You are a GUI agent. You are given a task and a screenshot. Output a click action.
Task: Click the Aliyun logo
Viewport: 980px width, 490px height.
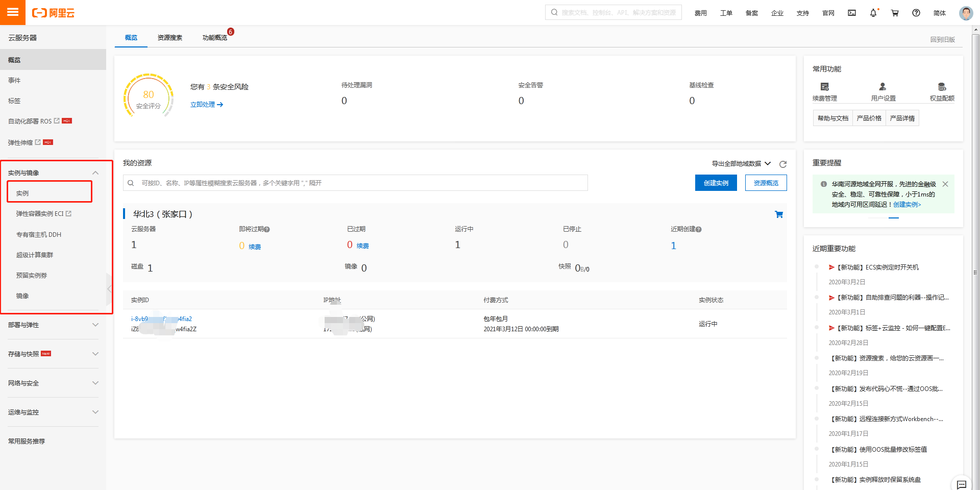click(x=53, y=13)
